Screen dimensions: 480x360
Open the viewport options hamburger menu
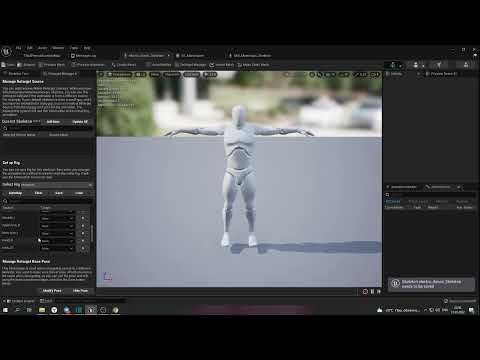[x=101, y=74]
